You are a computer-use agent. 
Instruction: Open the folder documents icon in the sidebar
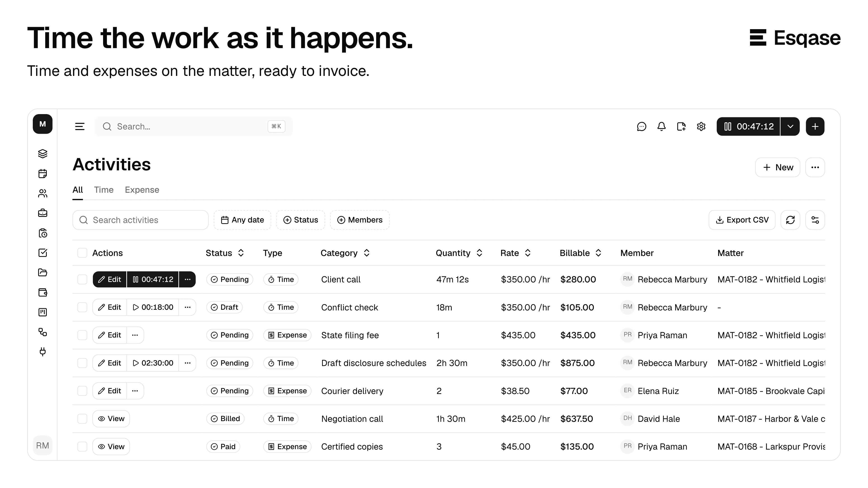tap(42, 272)
